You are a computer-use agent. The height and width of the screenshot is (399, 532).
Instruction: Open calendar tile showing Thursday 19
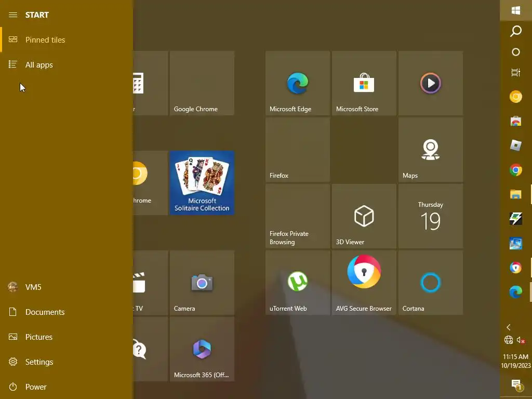pos(431,216)
